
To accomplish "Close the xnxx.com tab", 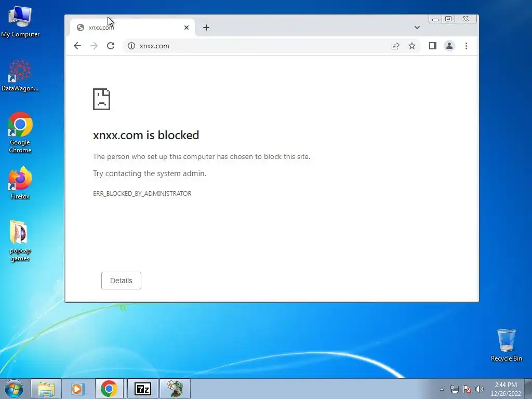I will [187, 28].
